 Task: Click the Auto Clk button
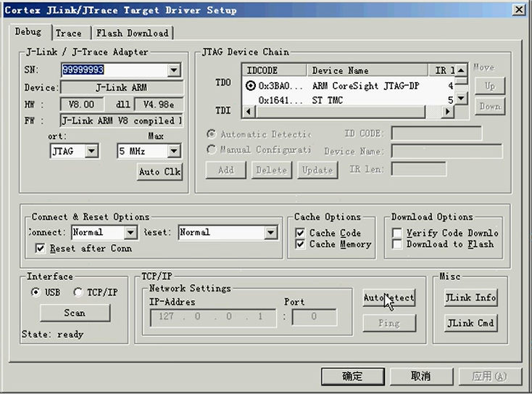[159, 172]
